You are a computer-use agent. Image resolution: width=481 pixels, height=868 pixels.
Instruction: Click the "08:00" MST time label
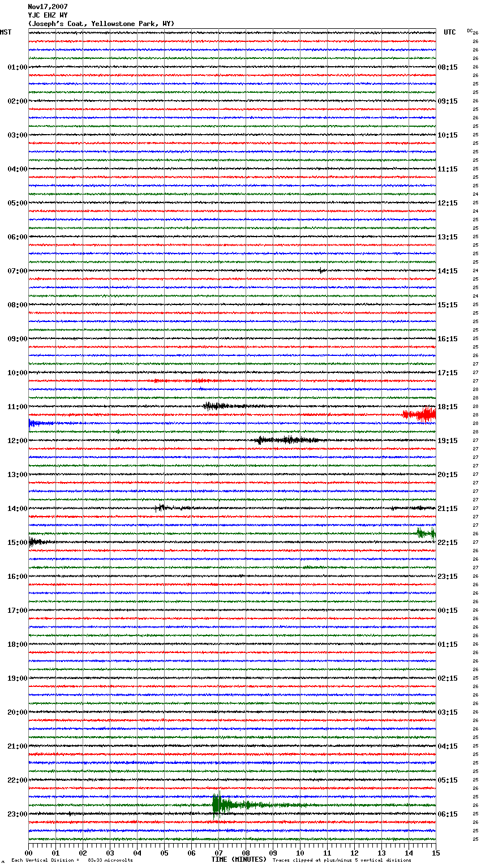(x=17, y=305)
